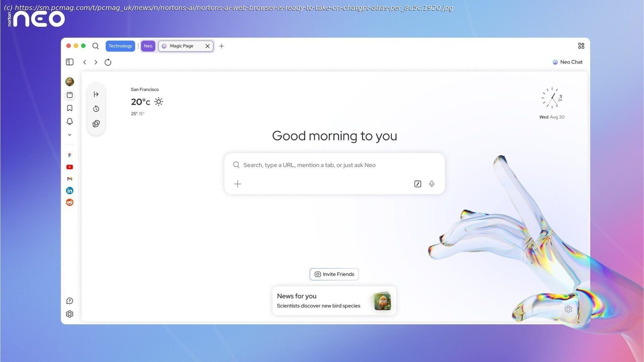Open the bookmarks icon in sidebar

coord(69,108)
